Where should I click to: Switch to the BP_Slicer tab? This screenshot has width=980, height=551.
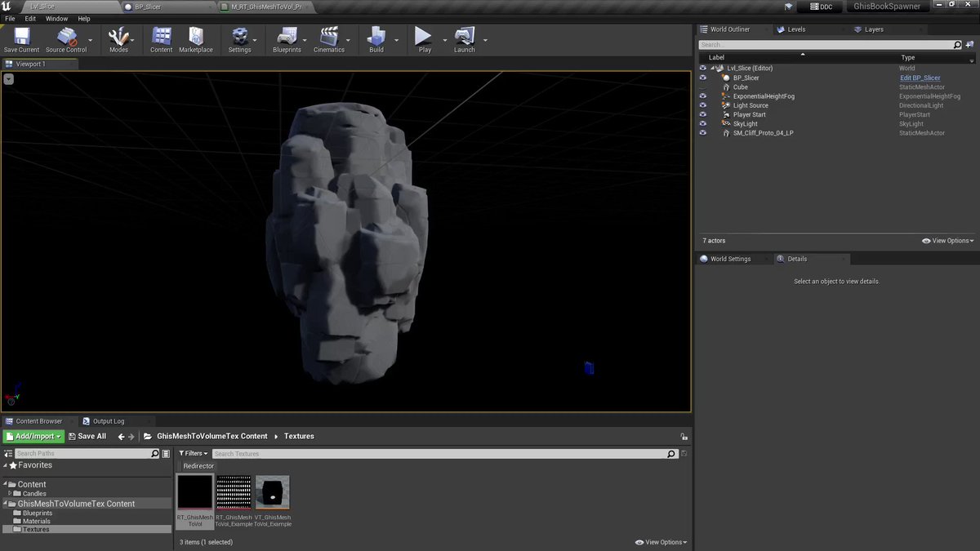(x=167, y=7)
